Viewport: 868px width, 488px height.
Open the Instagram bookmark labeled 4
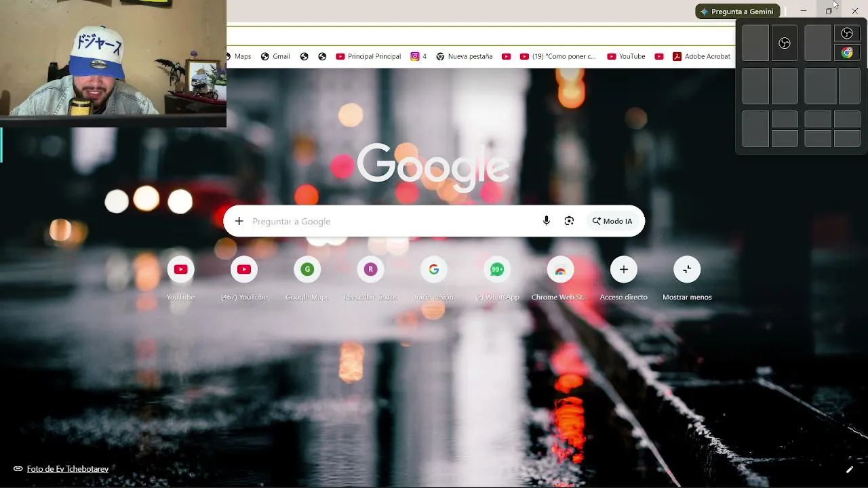click(418, 56)
